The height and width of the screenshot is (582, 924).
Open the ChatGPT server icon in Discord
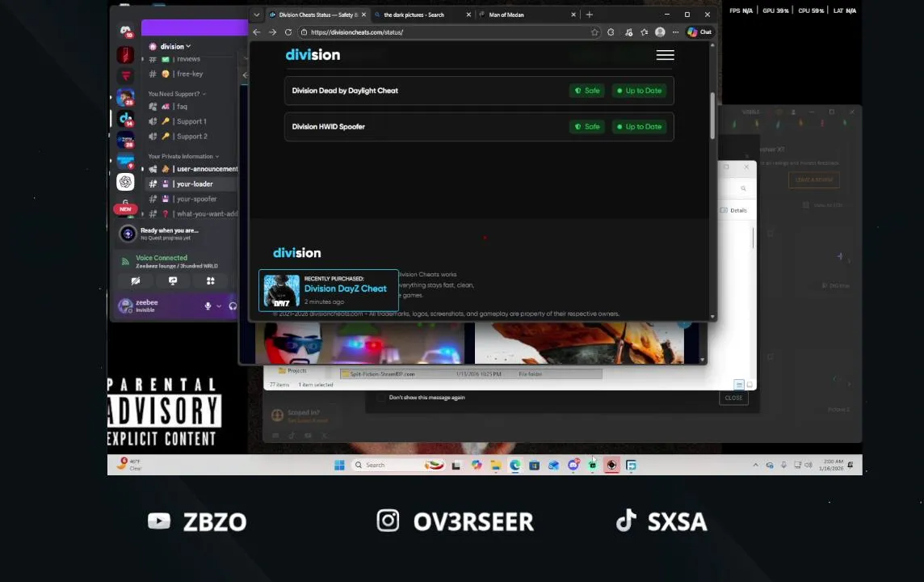(125, 182)
